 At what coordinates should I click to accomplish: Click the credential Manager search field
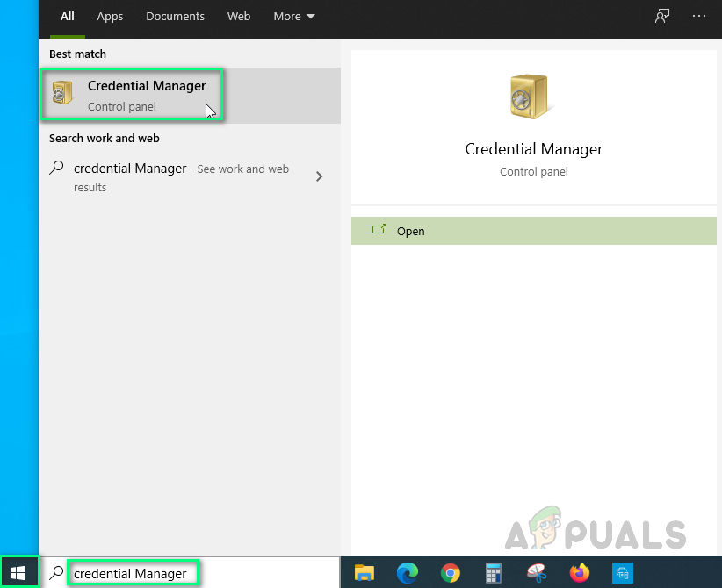click(x=133, y=573)
